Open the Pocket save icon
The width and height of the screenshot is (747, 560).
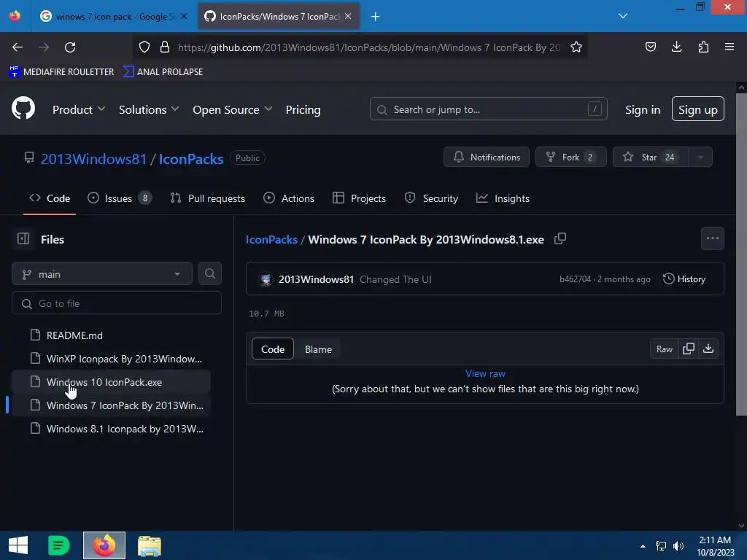(x=650, y=47)
